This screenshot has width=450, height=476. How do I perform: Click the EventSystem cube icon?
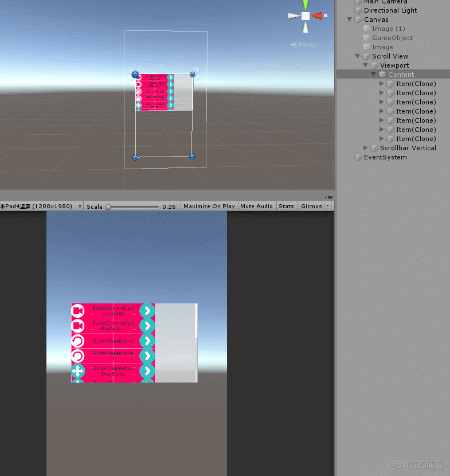coord(358,157)
